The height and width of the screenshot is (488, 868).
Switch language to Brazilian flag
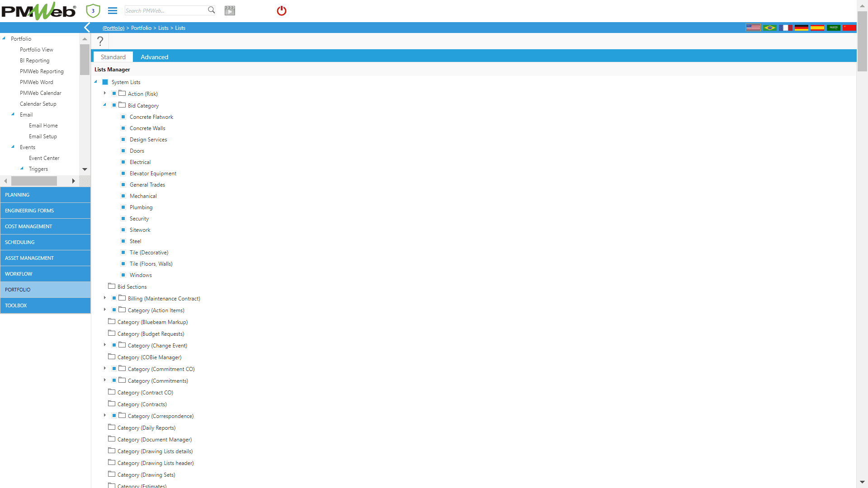point(769,28)
